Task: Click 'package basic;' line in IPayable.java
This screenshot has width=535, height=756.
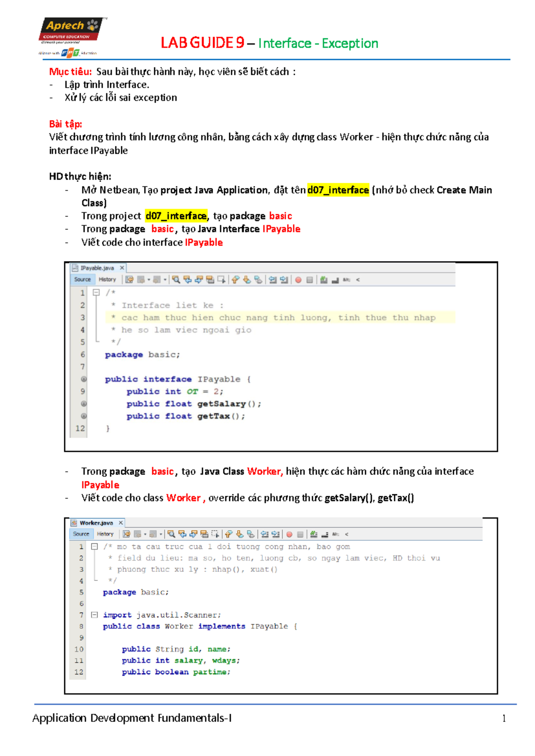Action: (x=142, y=355)
